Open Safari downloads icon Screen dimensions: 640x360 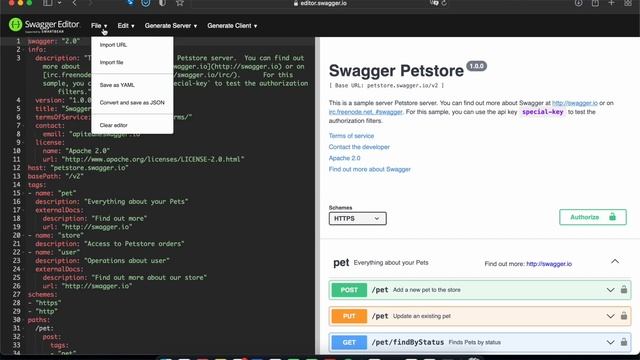[578, 3]
